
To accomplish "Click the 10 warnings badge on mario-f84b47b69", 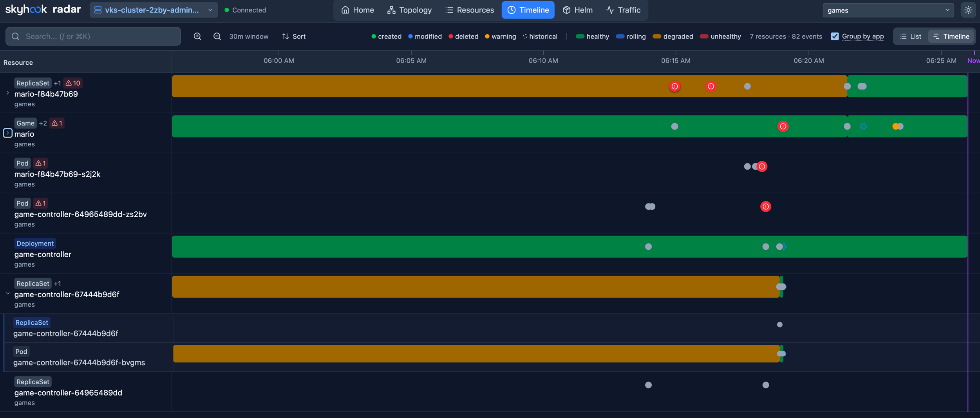I will pyautogui.click(x=73, y=83).
